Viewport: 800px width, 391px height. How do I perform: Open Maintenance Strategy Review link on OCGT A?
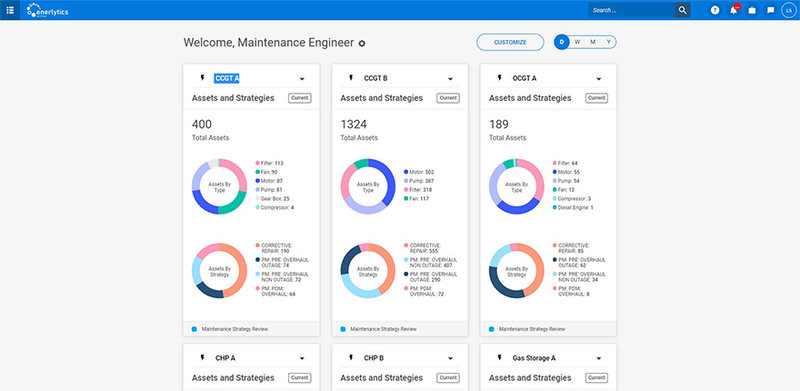pyautogui.click(x=532, y=329)
